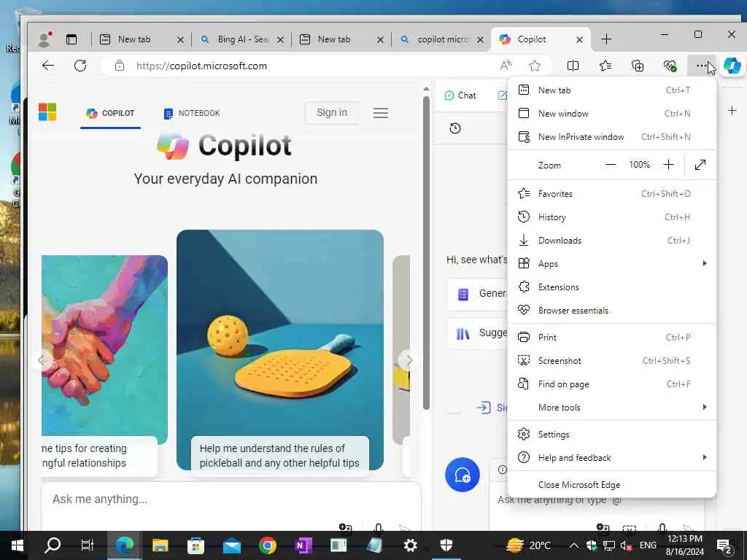Screen dimensions: 747x560
Task: Open Downloads from the menu
Action: (x=612, y=240)
